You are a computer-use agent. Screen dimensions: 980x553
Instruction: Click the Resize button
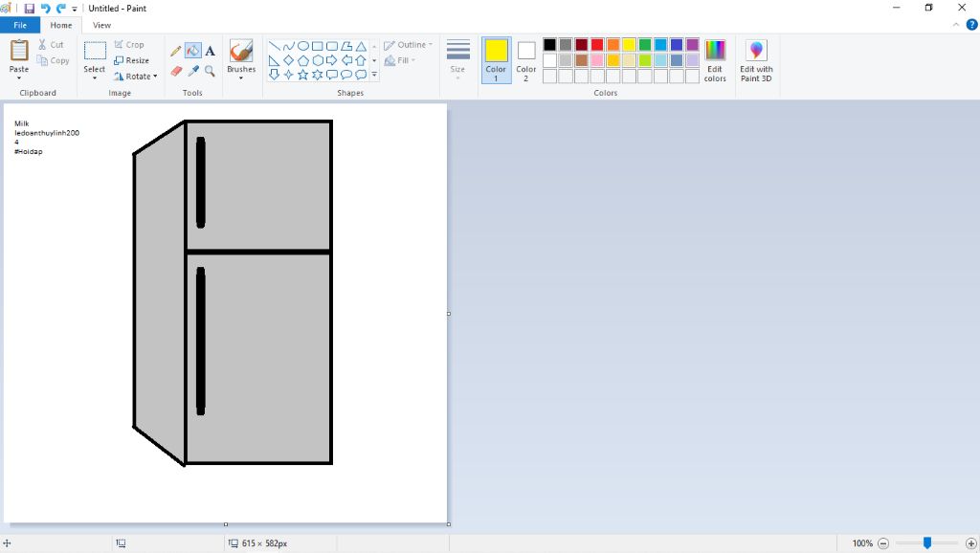pyautogui.click(x=132, y=60)
